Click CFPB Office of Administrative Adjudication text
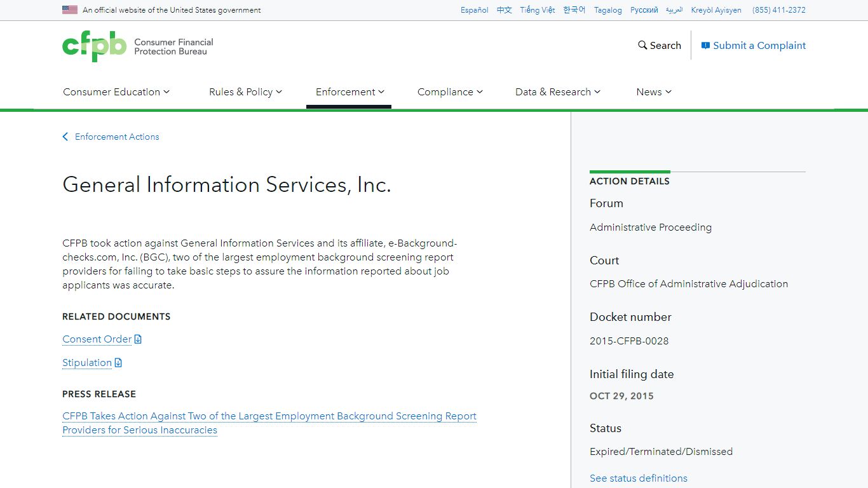The height and width of the screenshot is (488, 868). pos(689,284)
